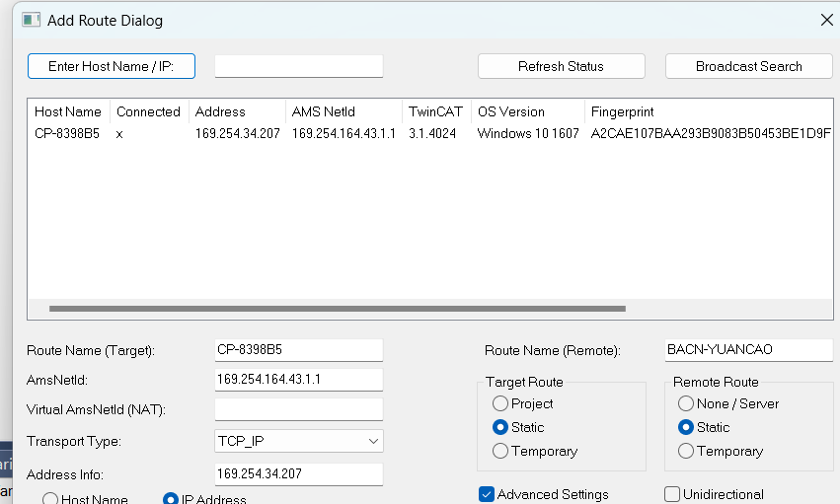Click the Connected column header
This screenshot has height=504, width=840.
click(x=148, y=111)
